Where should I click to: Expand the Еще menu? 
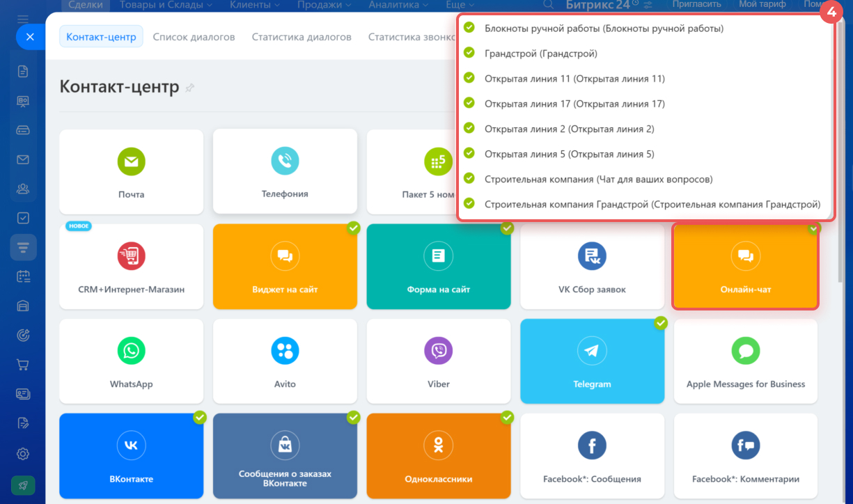tap(460, 5)
